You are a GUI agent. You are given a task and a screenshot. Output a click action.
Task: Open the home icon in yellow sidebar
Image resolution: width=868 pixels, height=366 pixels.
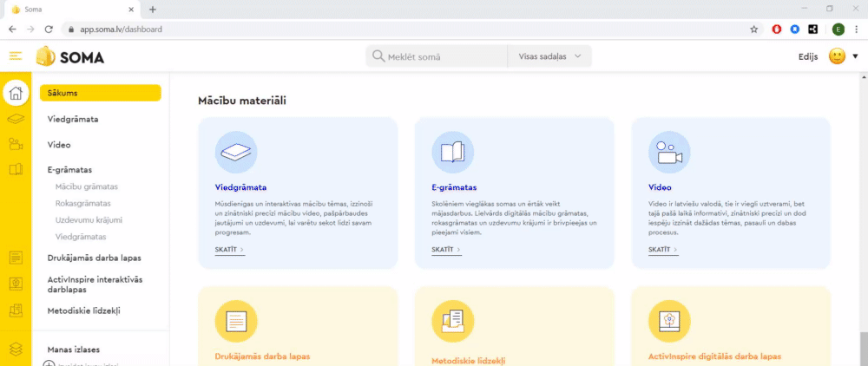click(16, 92)
